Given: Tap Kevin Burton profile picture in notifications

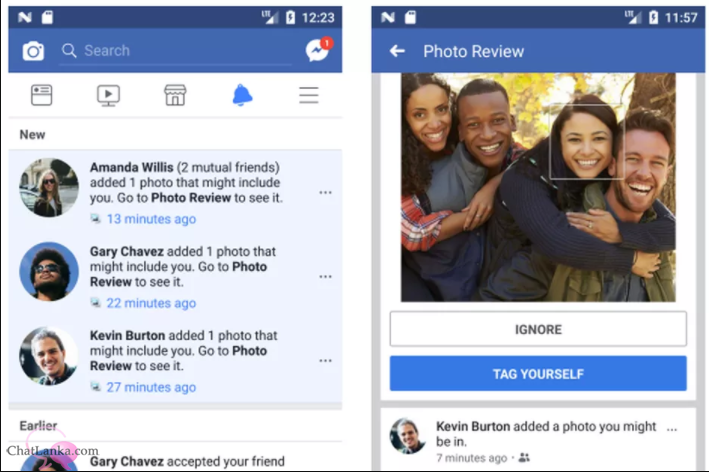Looking at the screenshot, I should pos(49,356).
